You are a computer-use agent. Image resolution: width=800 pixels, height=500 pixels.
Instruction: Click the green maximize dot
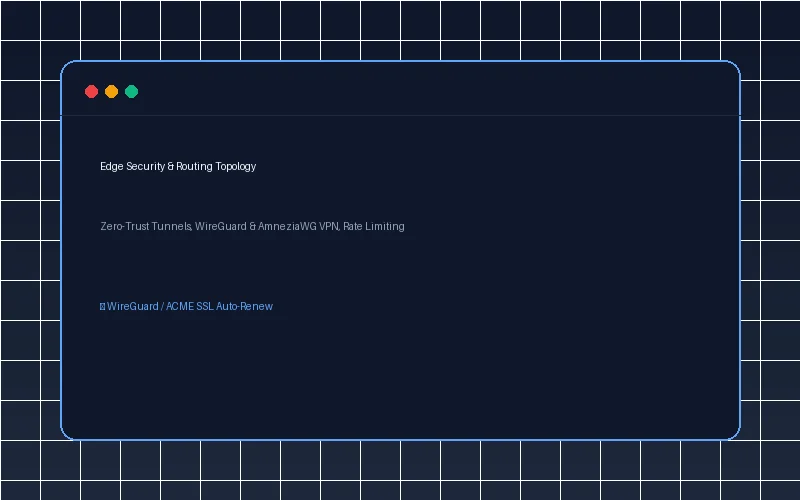click(132, 91)
